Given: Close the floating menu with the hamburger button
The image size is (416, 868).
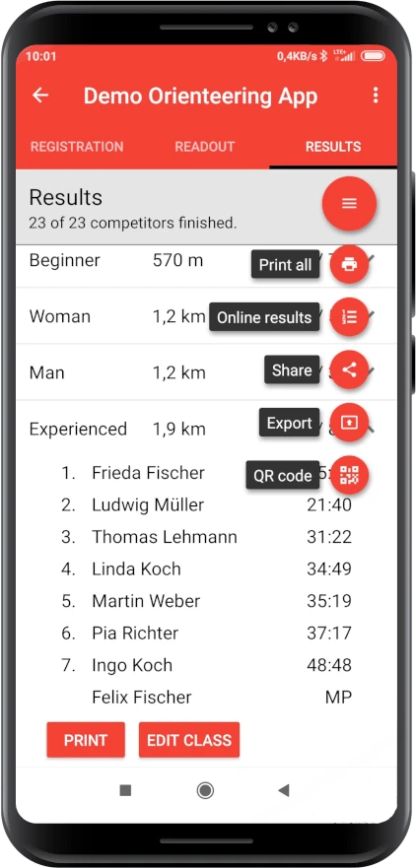Looking at the screenshot, I should (x=349, y=203).
